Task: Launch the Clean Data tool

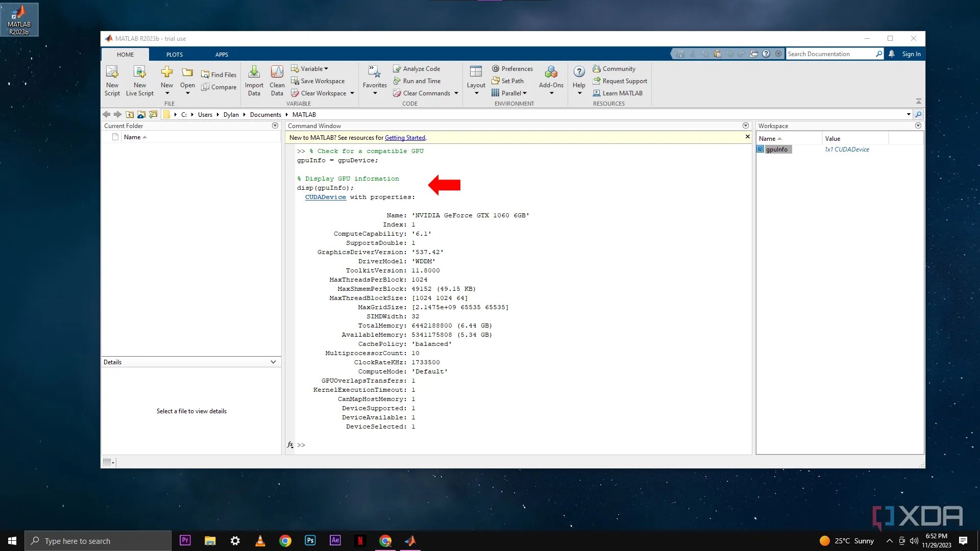Action: click(277, 80)
